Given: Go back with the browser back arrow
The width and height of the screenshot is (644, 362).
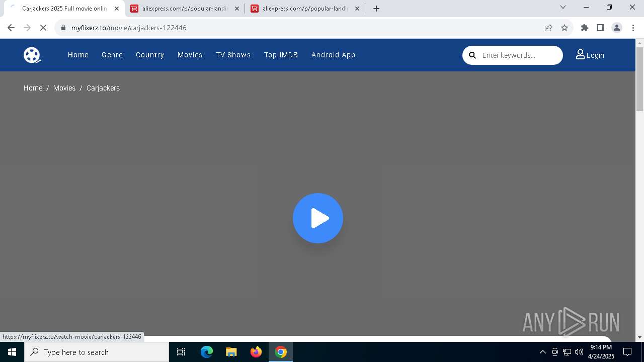Looking at the screenshot, I should [11, 28].
